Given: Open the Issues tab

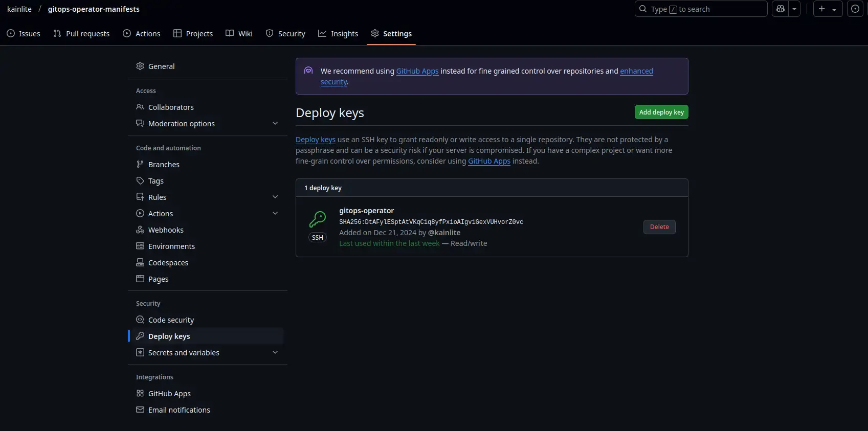Looking at the screenshot, I should 24,34.
